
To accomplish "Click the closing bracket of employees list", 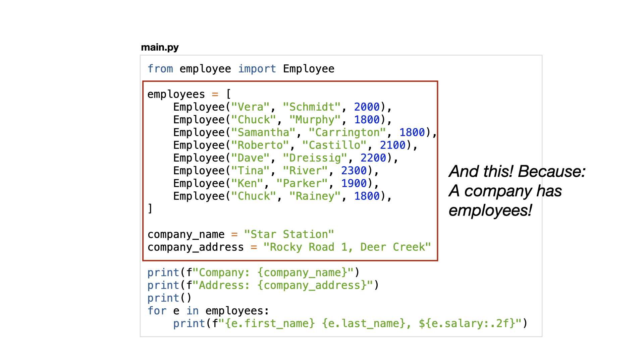I will click(150, 208).
